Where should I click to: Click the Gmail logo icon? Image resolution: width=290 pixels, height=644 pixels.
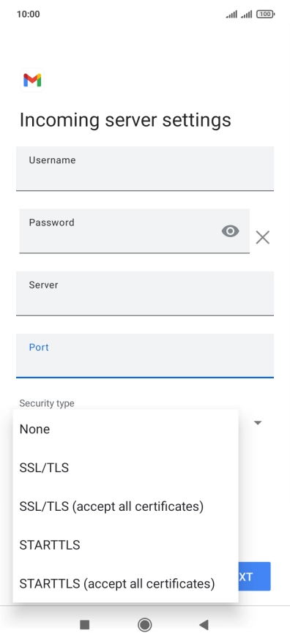(x=32, y=80)
